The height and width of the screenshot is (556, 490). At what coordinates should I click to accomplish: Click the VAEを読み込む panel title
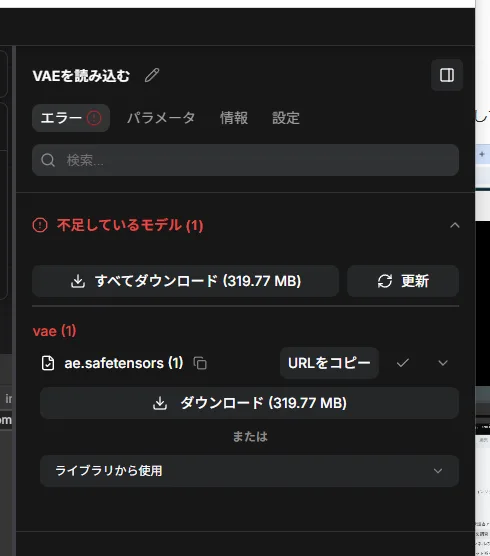coord(81,76)
